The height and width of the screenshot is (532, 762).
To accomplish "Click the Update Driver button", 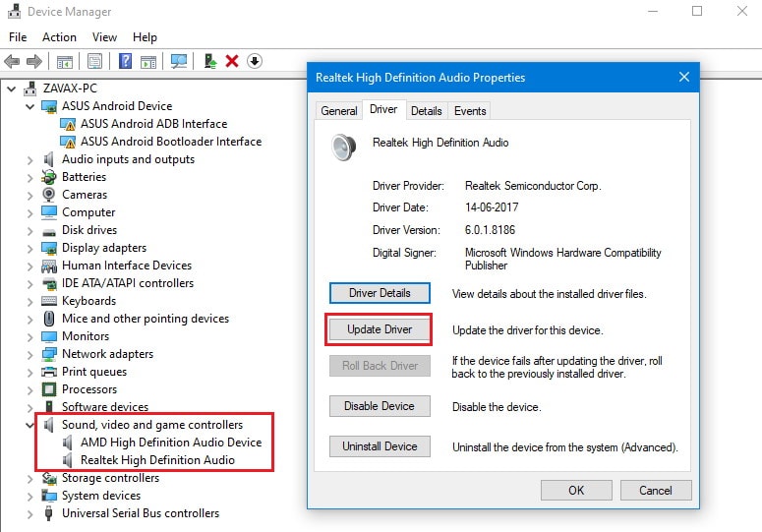I will tap(380, 329).
